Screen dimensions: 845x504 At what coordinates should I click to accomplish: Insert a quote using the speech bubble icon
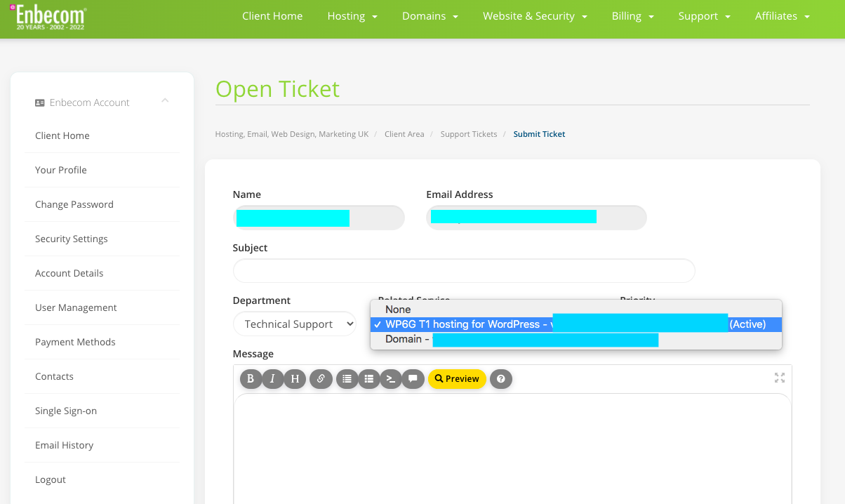click(413, 378)
